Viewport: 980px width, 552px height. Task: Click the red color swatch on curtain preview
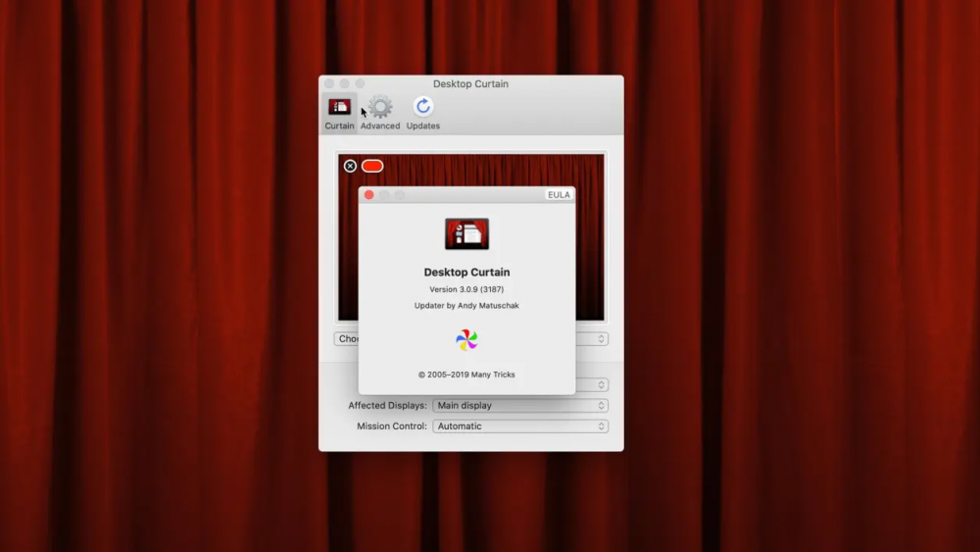coord(372,166)
